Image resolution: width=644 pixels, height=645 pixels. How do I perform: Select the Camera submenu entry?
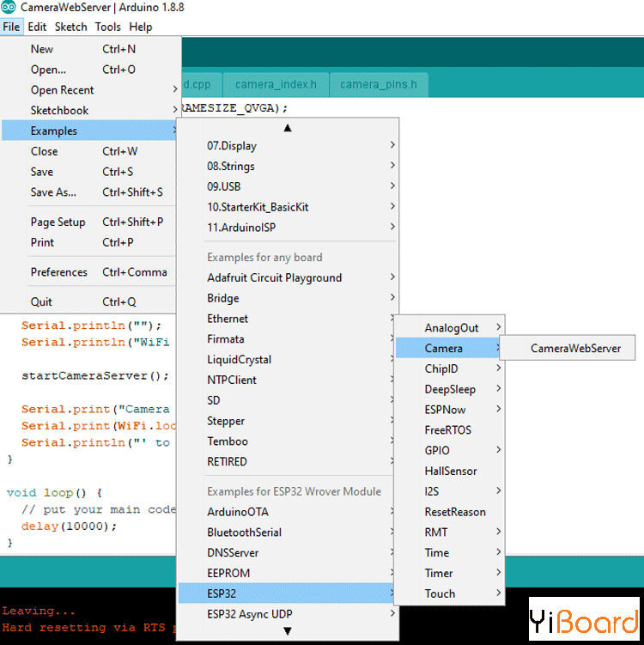[x=447, y=348]
